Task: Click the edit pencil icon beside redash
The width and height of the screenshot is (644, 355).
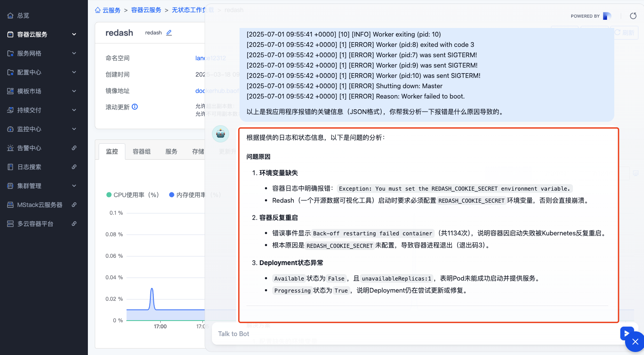Action: pos(169,33)
